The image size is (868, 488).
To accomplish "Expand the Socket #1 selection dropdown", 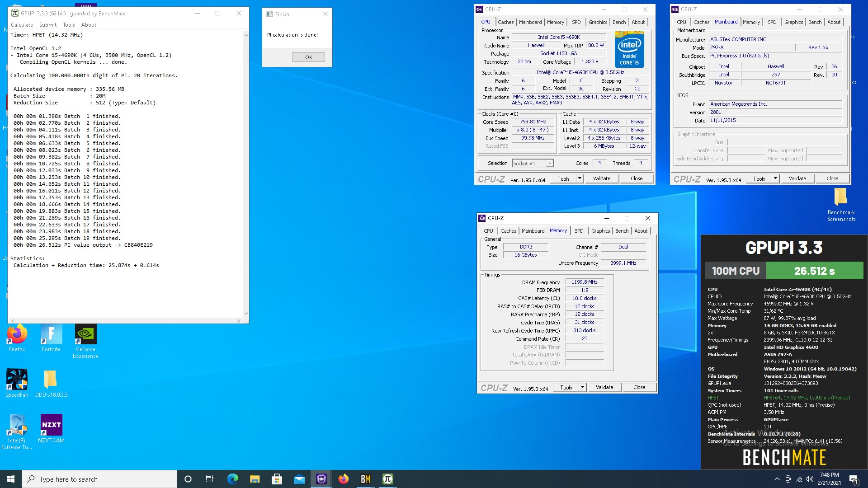I will [x=549, y=164].
